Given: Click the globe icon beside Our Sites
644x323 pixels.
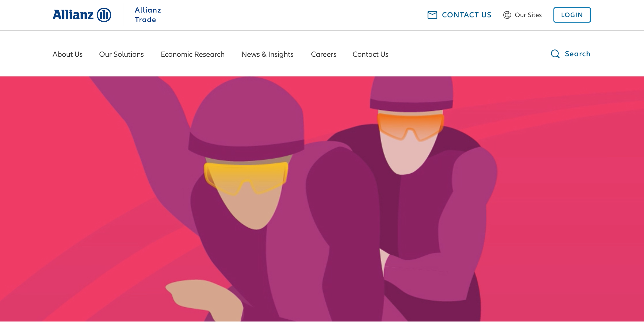Looking at the screenshot, I should 507,15.
